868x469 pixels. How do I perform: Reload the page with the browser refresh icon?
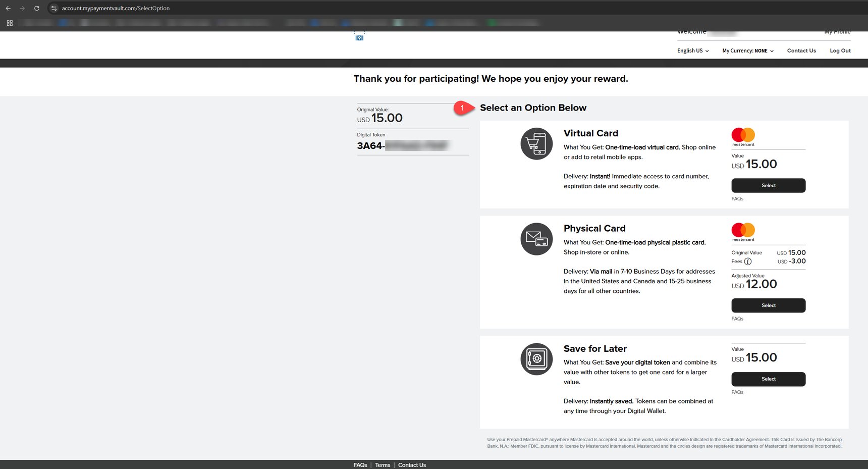point(36,8)
